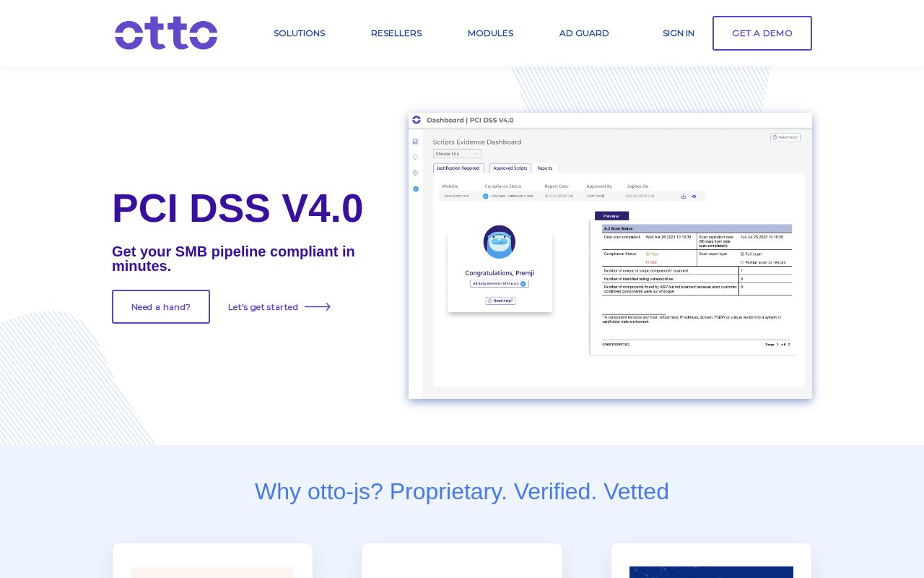The height and width of the screenshot is (578, 924).
Task: Click the arrow beside Let's get started
Action: pos(318,307)
